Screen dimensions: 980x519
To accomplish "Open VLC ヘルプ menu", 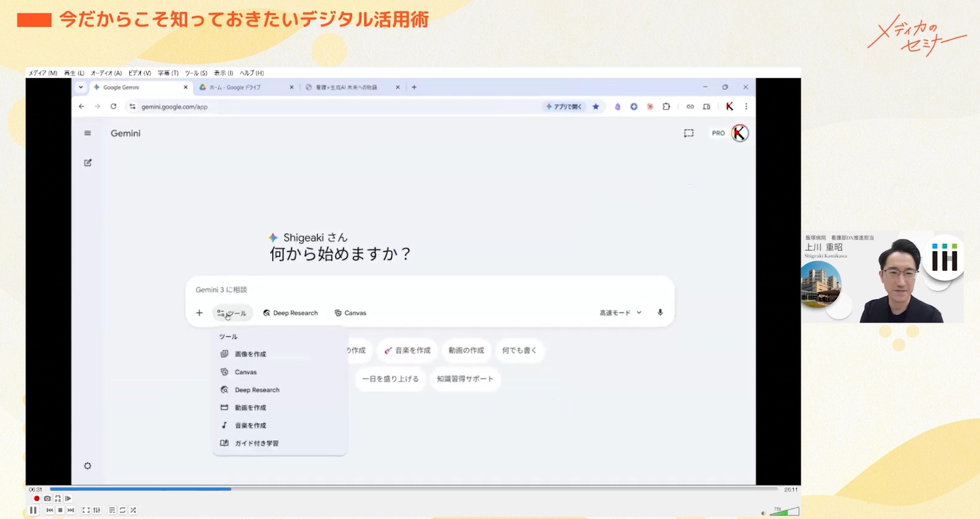I will pyautogui.click(x=252, y=73).
